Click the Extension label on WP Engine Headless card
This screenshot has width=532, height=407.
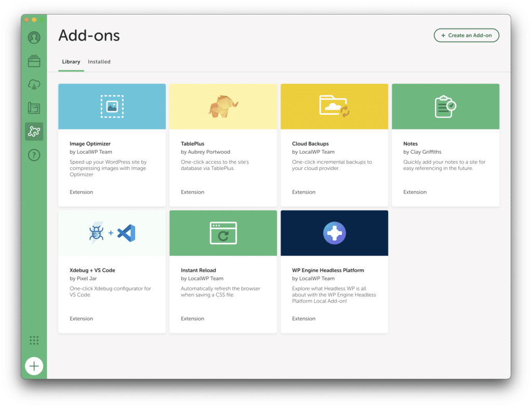[304, 319]
